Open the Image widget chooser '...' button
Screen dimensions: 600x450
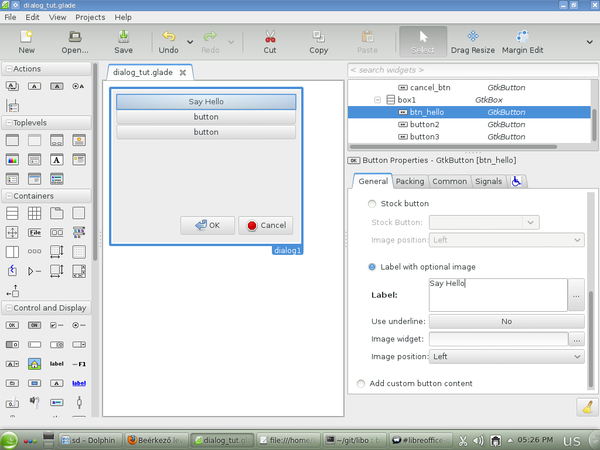(x=577, y=339)
